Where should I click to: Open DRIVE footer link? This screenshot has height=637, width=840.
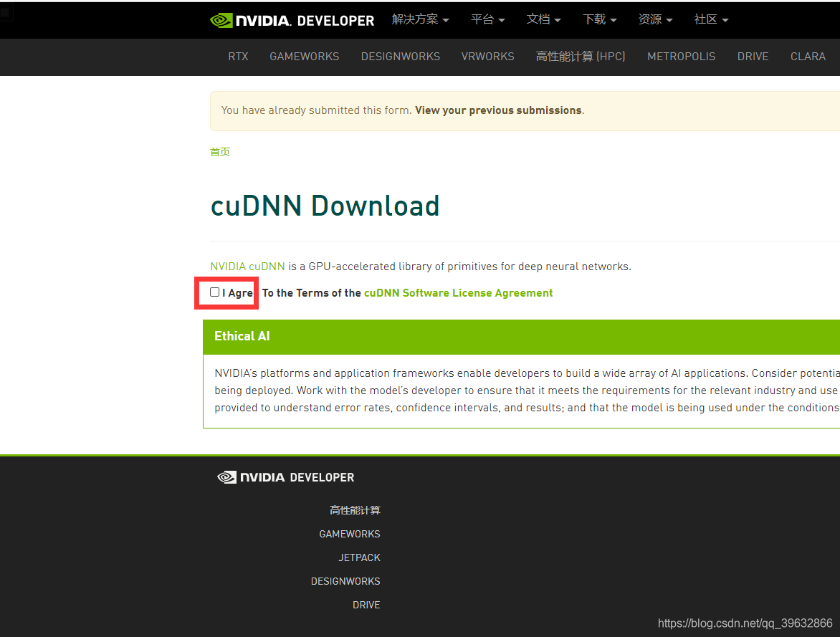pyautogui.click(x=366, y=605)
